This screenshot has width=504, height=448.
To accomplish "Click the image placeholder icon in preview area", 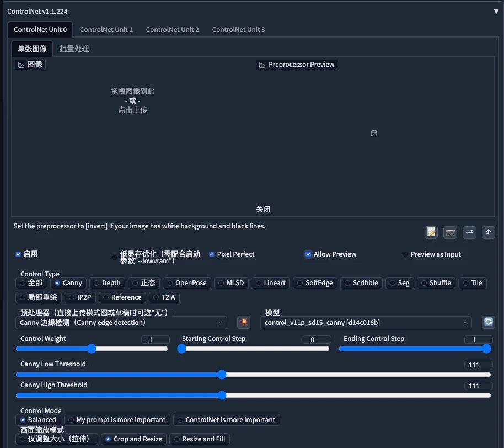I will pos(374,133).
